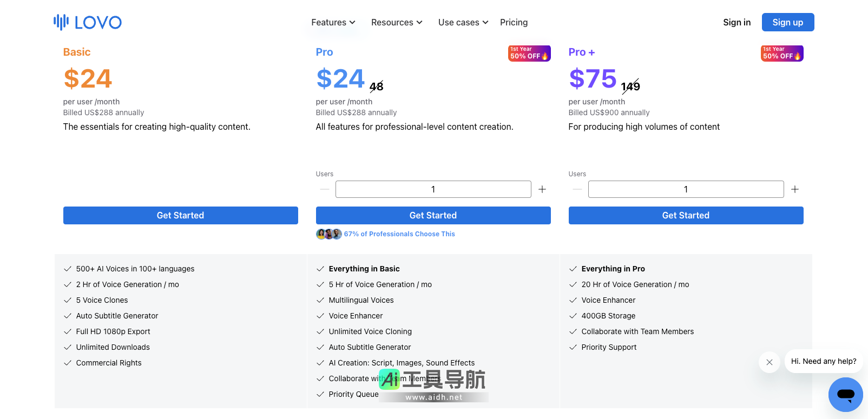Increase Pro + plan users with plus icon
This screenshot has height=419, width=868.
point(795,189)
